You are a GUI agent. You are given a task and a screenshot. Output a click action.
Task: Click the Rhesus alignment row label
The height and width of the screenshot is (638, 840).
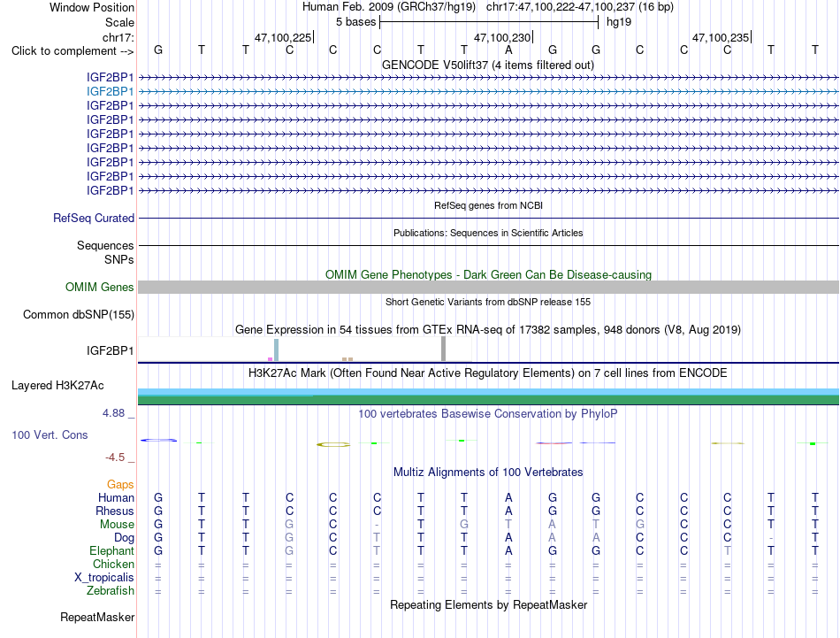coord(115,511)
